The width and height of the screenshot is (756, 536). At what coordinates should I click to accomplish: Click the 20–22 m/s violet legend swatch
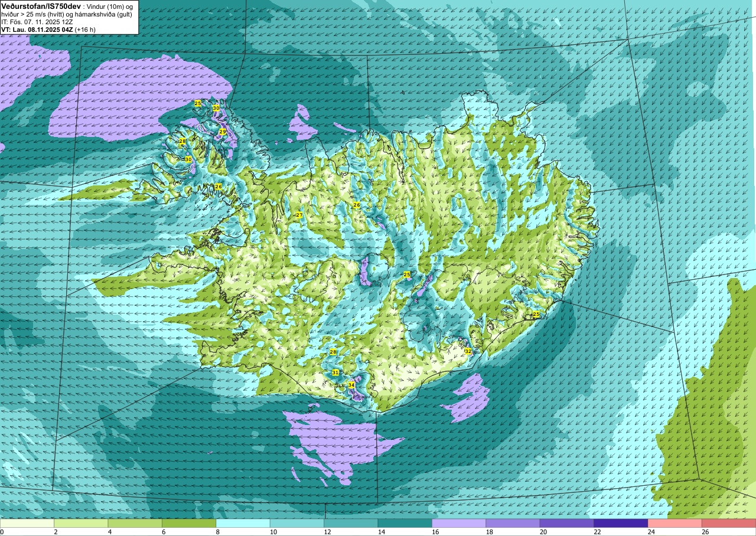(x=567, y=523)
